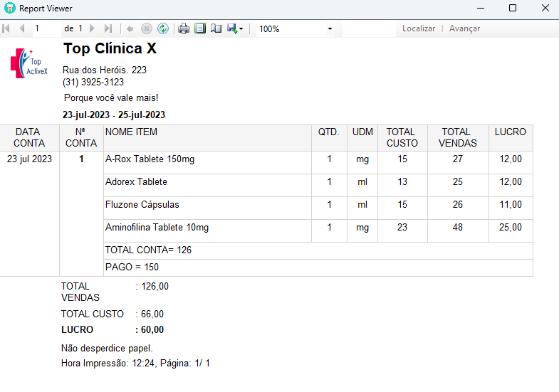Toggle print layout view icon

coord(200,28)
